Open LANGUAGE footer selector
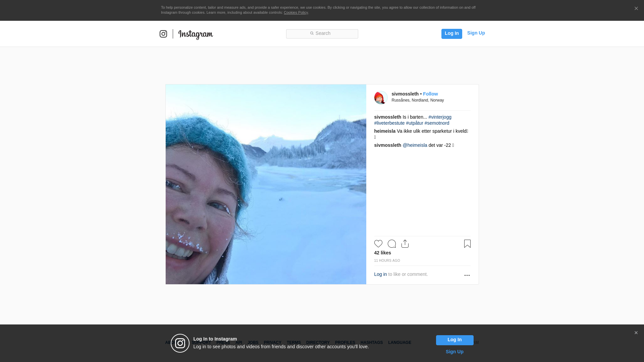644x362 pixels. (x=399, y=343)
